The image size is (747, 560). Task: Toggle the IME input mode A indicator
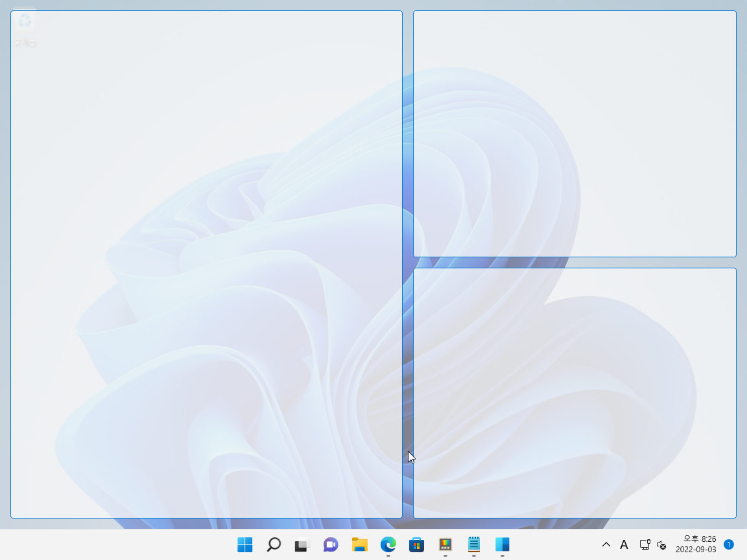(624, 544)
